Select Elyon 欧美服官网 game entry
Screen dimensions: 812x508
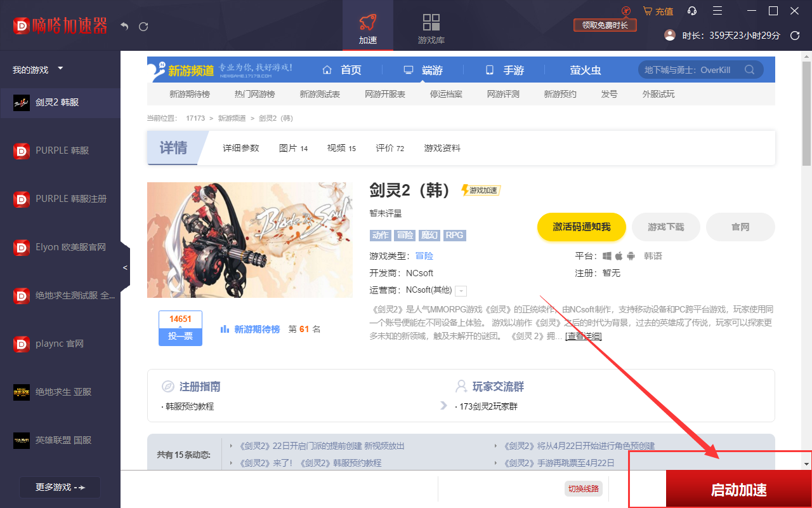[60, 247]
